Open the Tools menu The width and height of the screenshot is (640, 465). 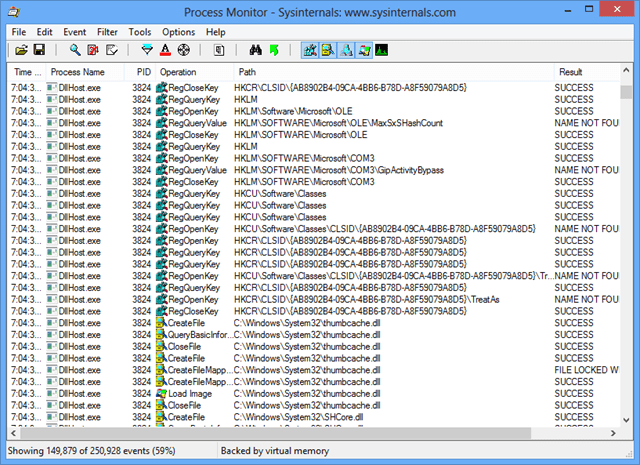(x=139, y=32)
